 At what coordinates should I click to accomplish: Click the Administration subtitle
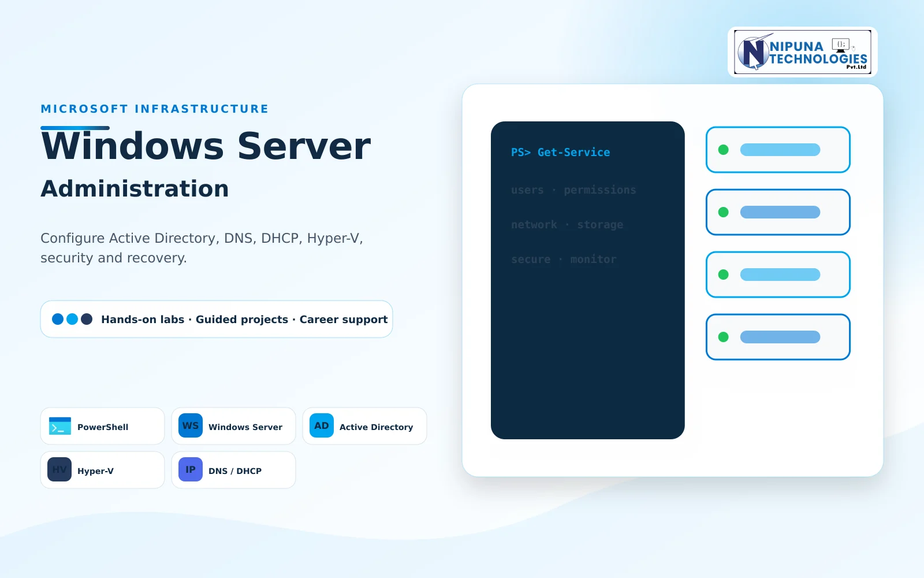point(135,189)
